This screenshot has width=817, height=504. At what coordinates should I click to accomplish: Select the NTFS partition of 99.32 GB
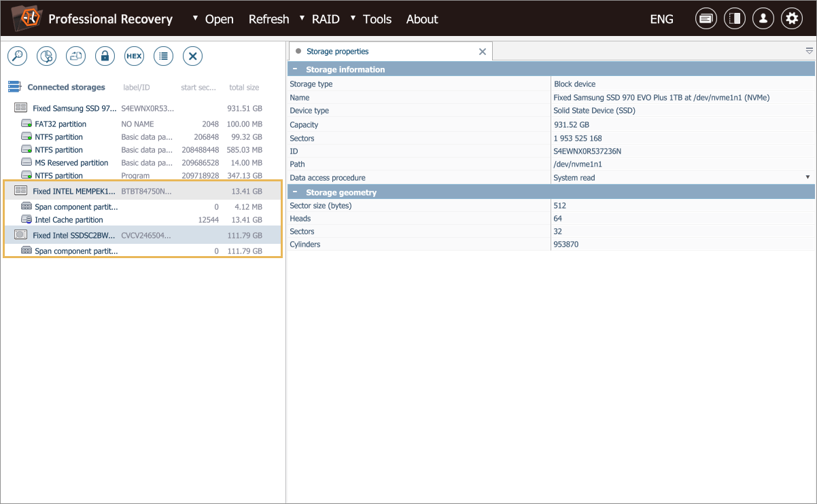tap(141, 137)
